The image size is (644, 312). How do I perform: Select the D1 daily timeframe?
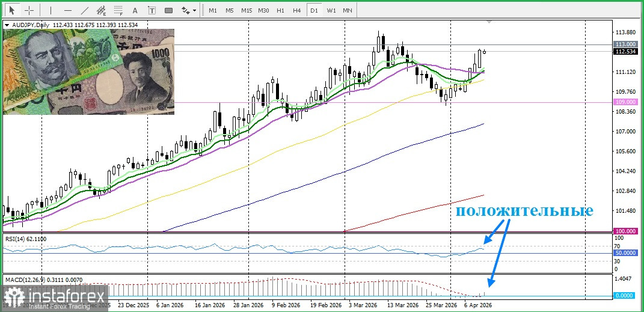coord(314,10)
